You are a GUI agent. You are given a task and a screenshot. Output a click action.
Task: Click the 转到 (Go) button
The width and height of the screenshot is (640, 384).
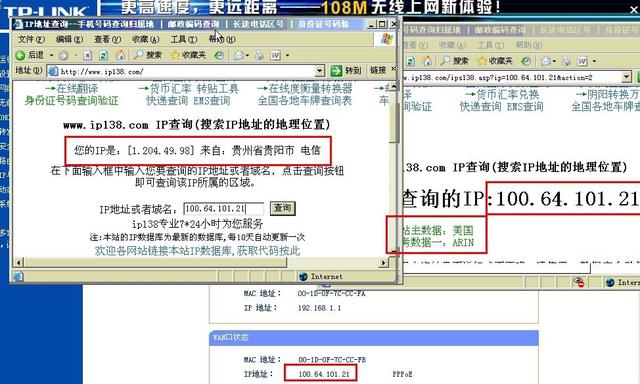(346, 71)
